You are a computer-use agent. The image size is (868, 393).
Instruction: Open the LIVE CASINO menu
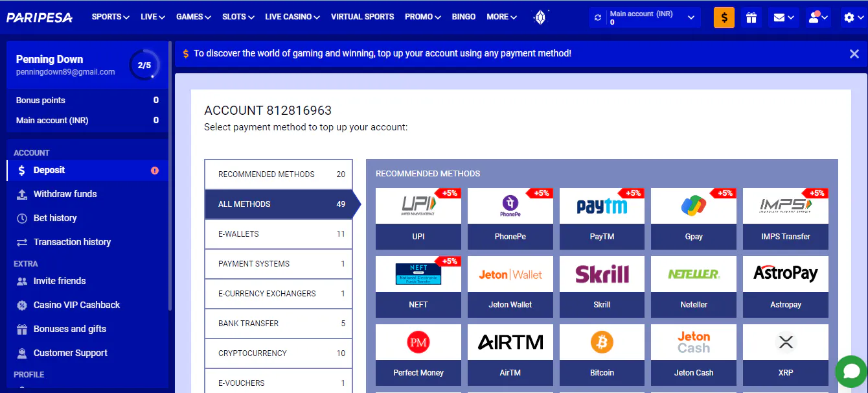[292, 17]
